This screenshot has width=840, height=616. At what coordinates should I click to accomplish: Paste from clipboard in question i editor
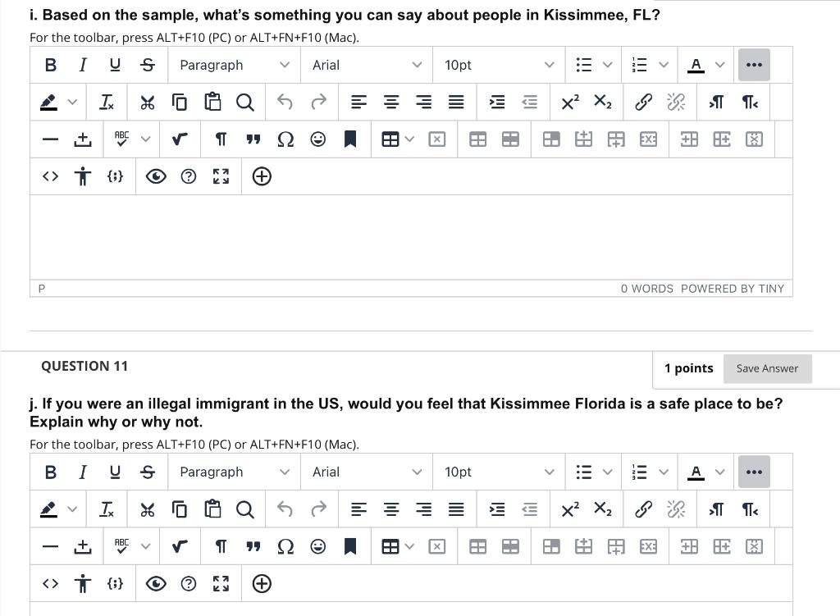(212, 102)
